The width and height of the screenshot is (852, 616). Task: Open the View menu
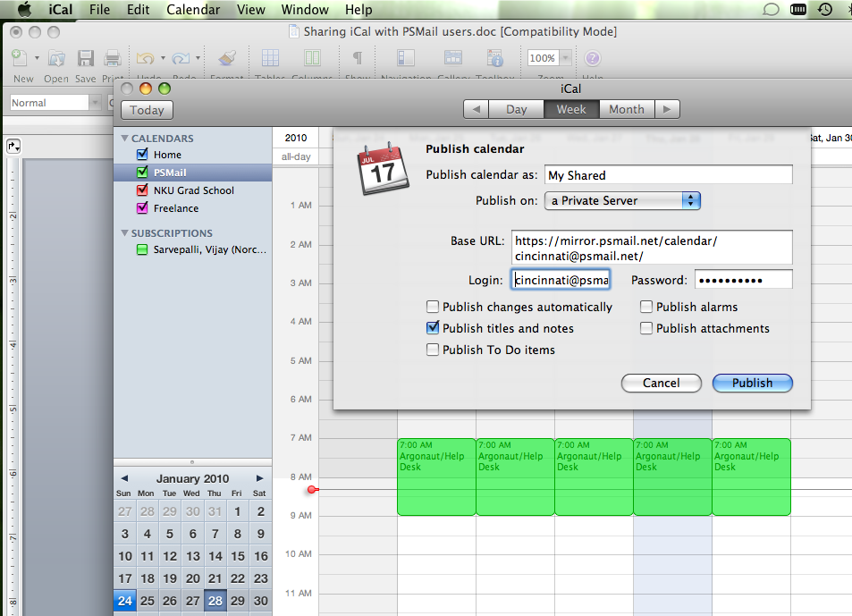coord(250,9)
